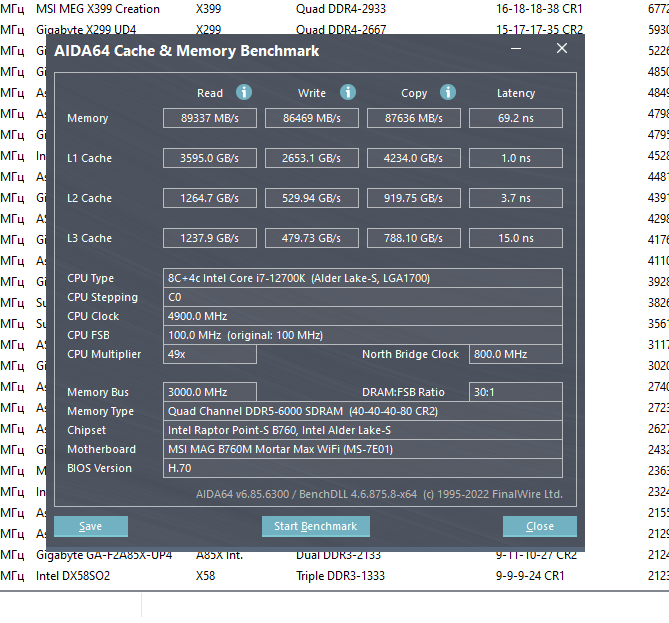Click the North Bridge Clock value 800.0 MHz

(516, 354)
